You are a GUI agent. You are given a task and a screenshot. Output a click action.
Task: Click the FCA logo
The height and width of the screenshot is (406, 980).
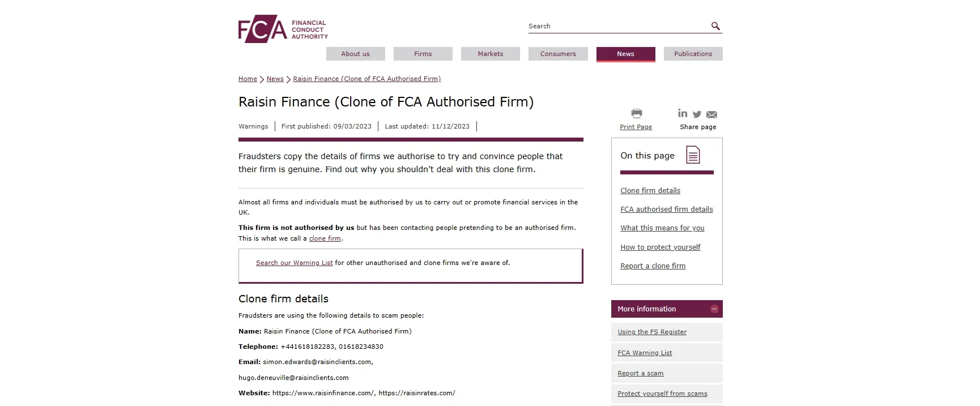283,29
